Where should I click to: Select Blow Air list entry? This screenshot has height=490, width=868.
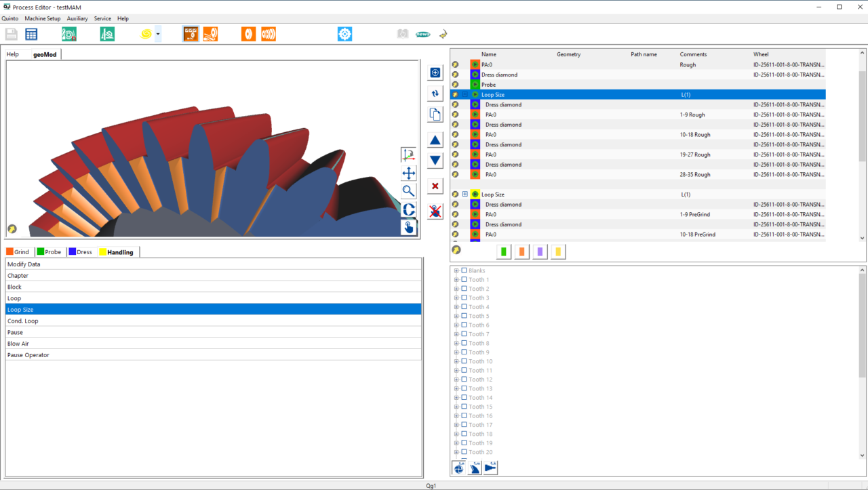click(214, 344)
